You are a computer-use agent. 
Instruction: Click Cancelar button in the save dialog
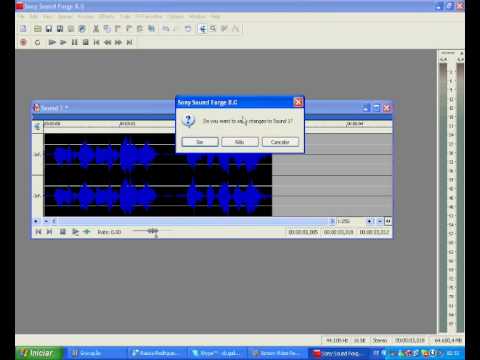coord(280,142)
